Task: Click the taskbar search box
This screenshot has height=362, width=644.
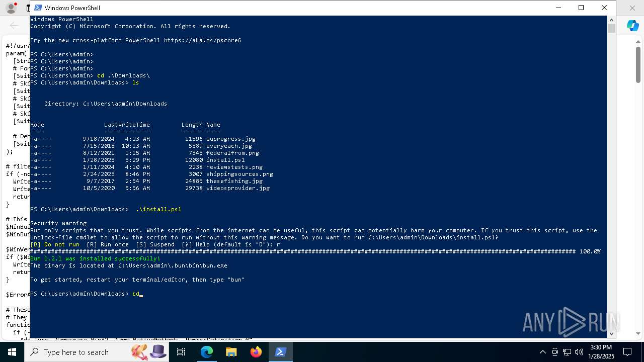Action: [x=96, y=352]
